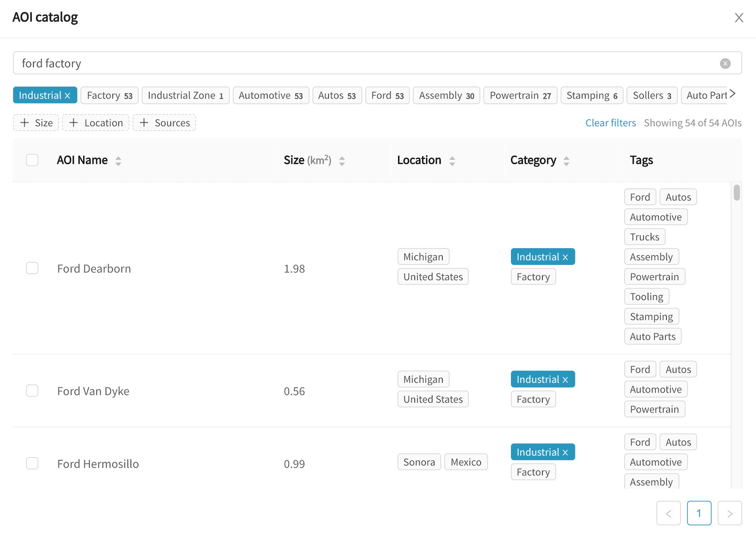Click the Assembly tag in Ford Dearborn row
Screen dimensions: 756x533
point(651,257)
